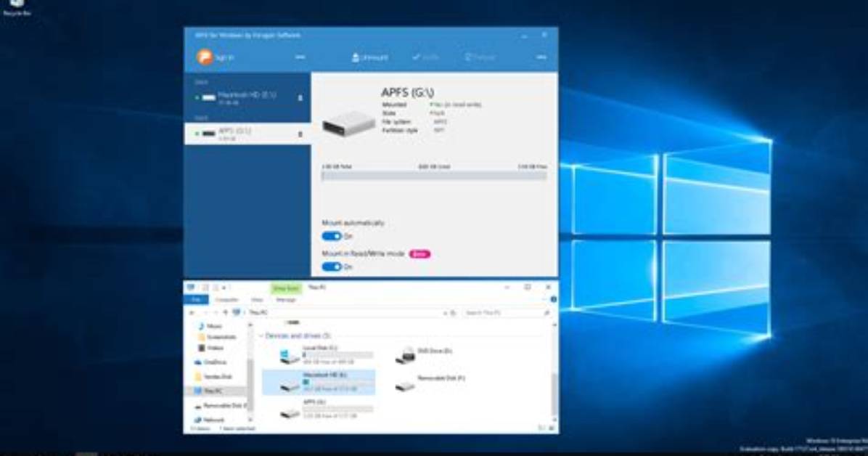Click the pink Beta badge
Viewport: 868px width, 456px height.
pyautogui.click(x=419, y=253)
